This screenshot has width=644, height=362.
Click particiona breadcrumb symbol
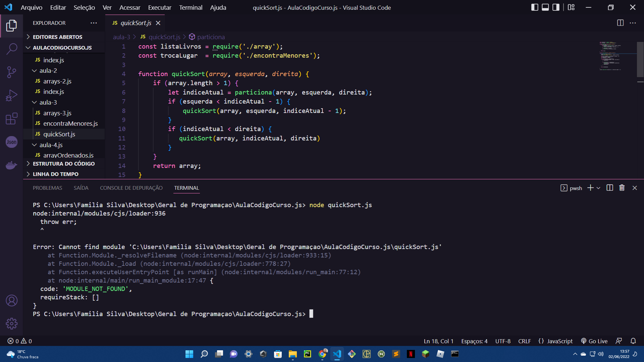click(207, 37)
